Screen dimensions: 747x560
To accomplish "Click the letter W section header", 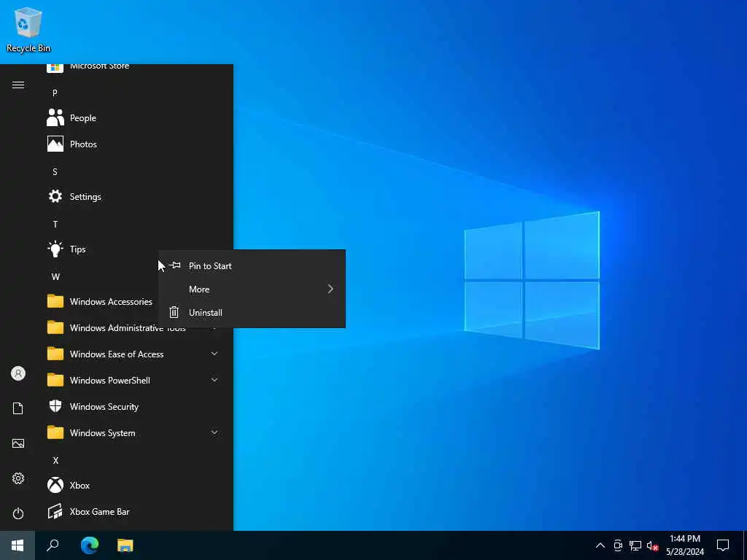I will pos(55,276).
